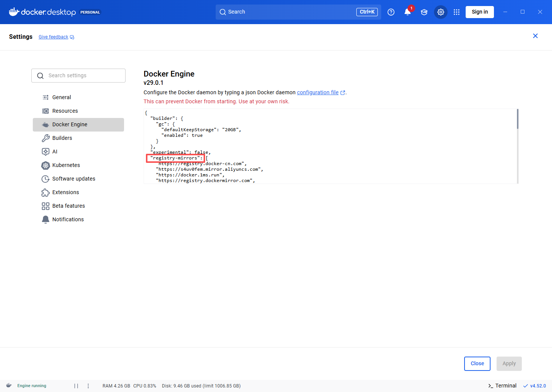
Task: Open the help question mark icon
Action: tap(391, 12)
